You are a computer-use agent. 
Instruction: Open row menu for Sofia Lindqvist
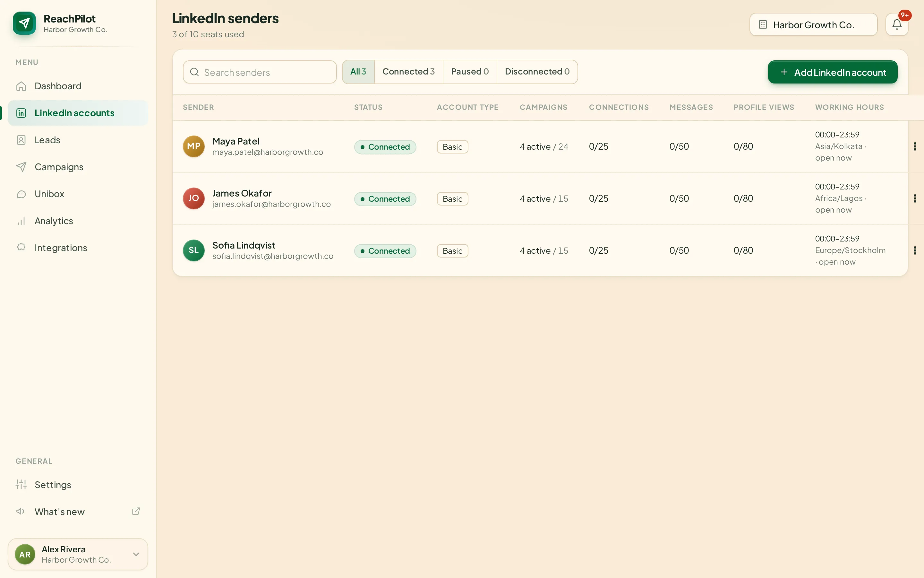coord(914,250)
